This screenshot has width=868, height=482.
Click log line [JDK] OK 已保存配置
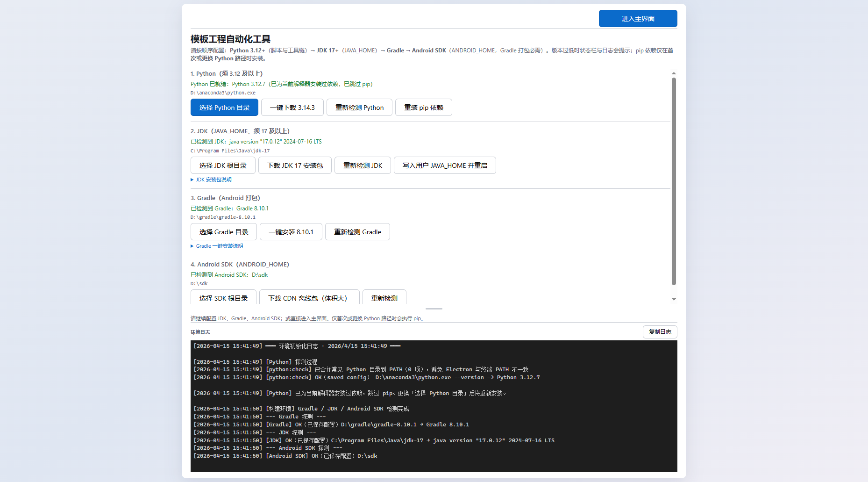(x=374, y=440)
